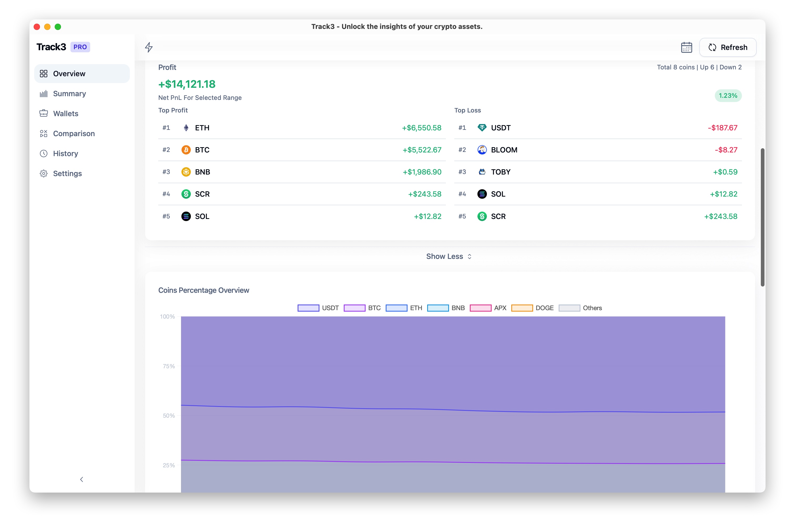Open the Wallets briefcase icon

(x=44, y=113)
